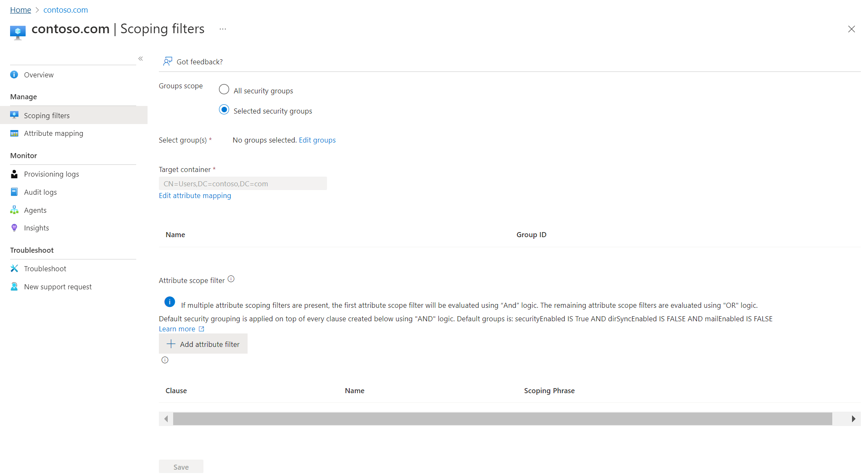
Task: Open the ellipsis more options menu
Action: point(223,29)
